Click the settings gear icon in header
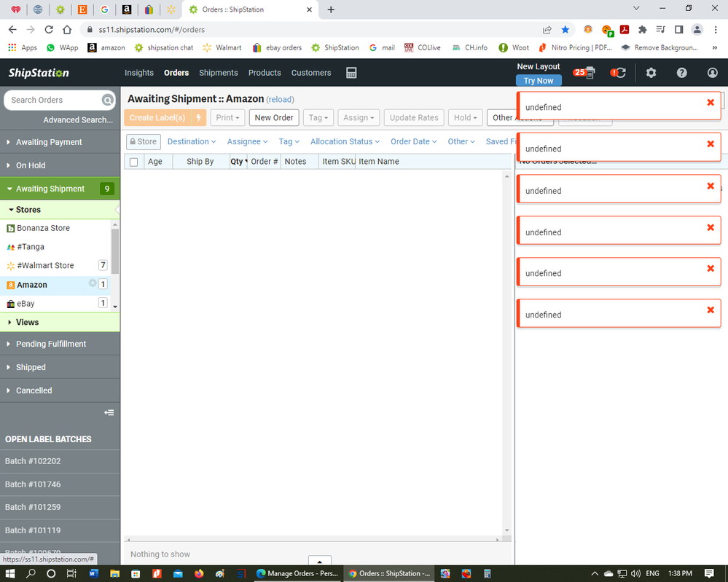 [651, 73]
